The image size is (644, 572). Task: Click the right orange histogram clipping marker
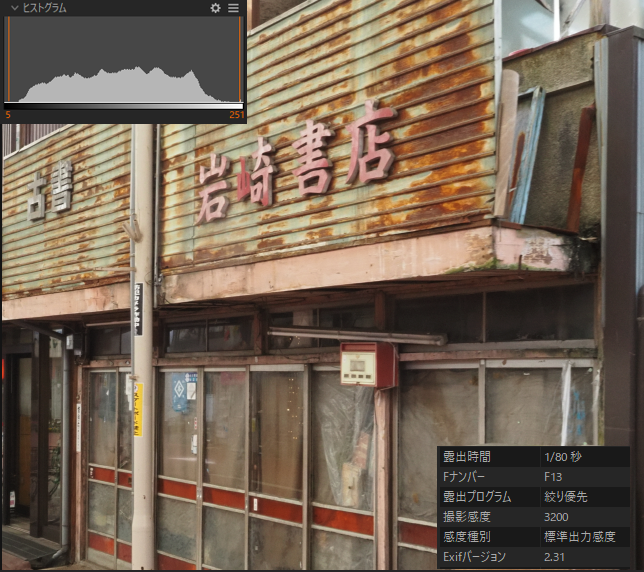[x=240, y=59]
